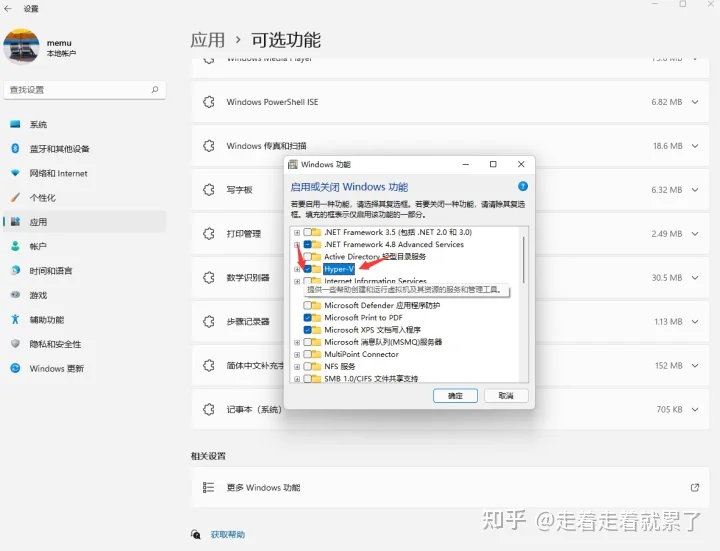Click the back arrow in Settings
Screen dimensions: 720x551
(x=8, y=8)
